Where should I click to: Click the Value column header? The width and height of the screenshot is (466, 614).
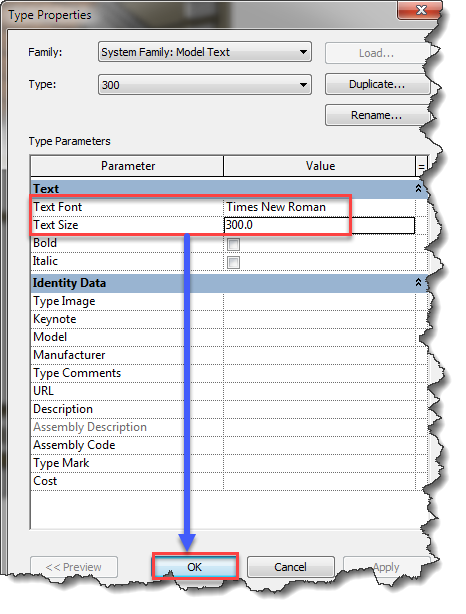pyautogui.click(x=320, y=166)
